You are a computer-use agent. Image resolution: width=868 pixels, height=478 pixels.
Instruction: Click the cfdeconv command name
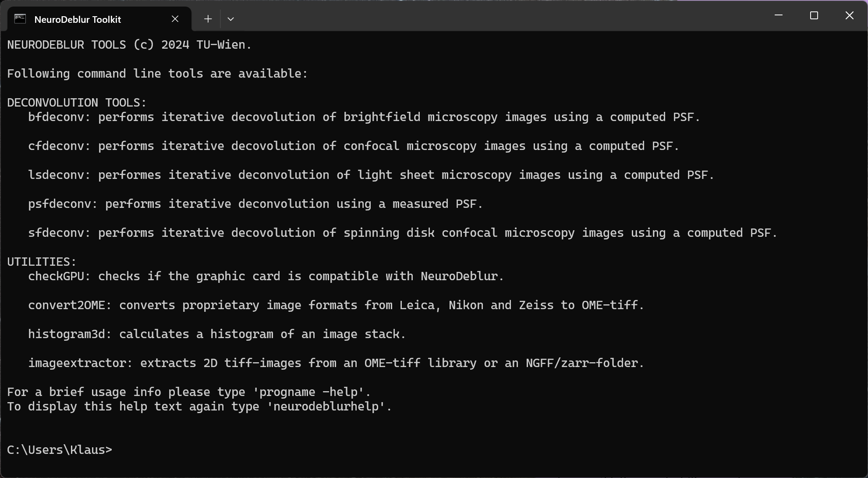56,146
